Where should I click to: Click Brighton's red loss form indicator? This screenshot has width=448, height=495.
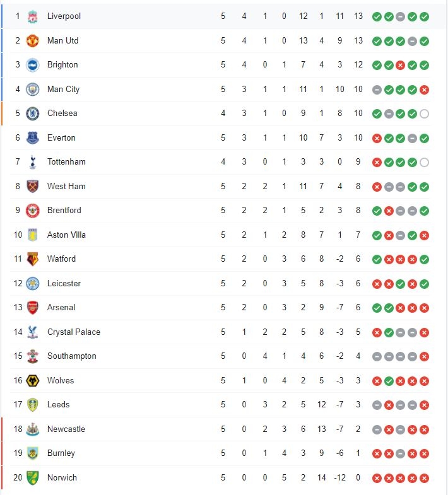click(x=400, y=66)
